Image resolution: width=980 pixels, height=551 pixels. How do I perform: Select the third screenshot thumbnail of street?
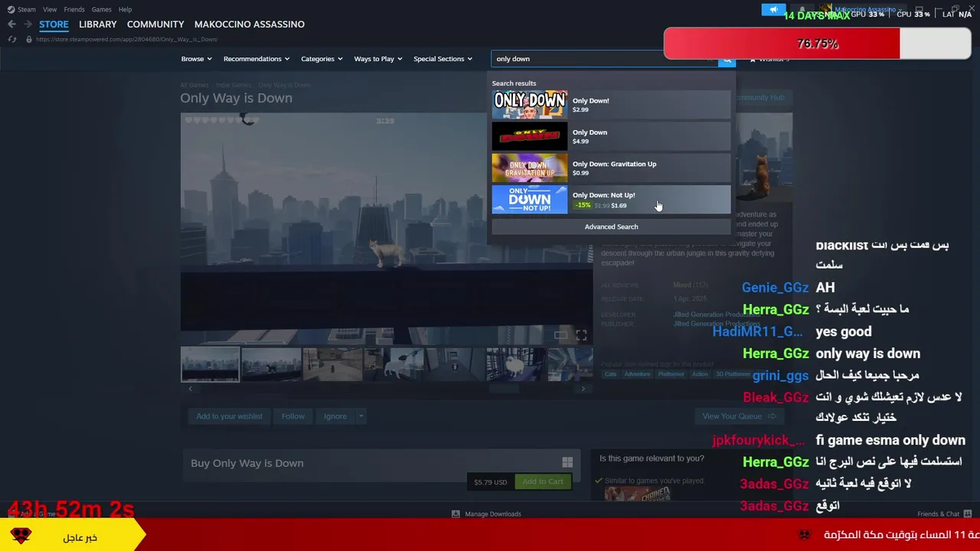pyautogui.click(x=332, y=364)
